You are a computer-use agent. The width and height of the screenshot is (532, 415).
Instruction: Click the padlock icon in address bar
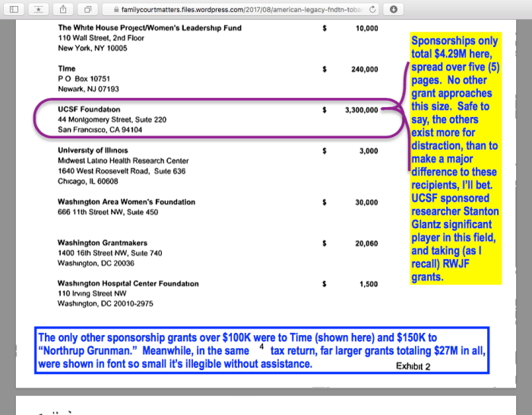pyautogui.click(x=115, y=9)
